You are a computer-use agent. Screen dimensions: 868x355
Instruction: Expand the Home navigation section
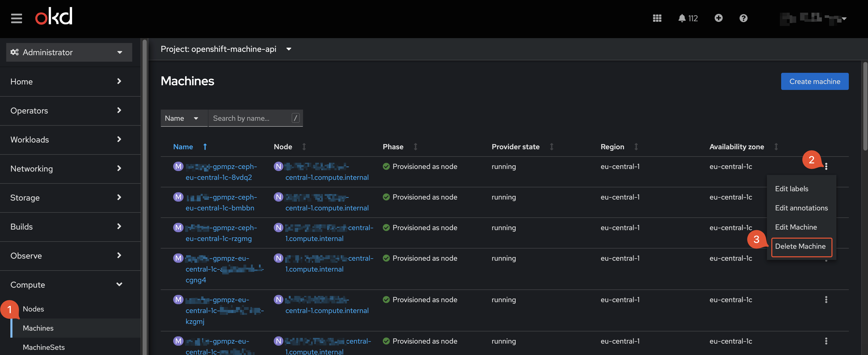click(70, 82)
